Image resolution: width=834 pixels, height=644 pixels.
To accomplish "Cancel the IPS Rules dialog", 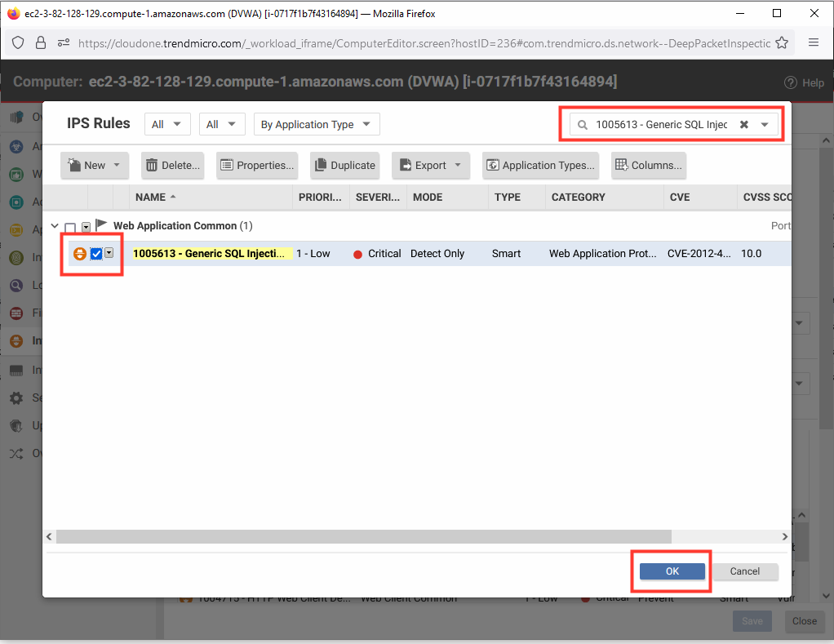I will tap(744, 571).
